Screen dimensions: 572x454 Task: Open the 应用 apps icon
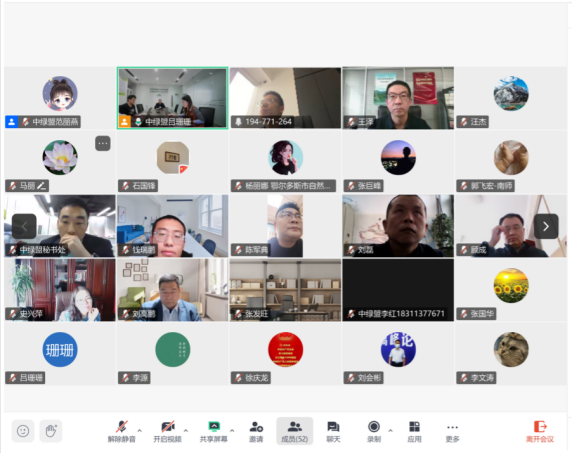[414, 431]
